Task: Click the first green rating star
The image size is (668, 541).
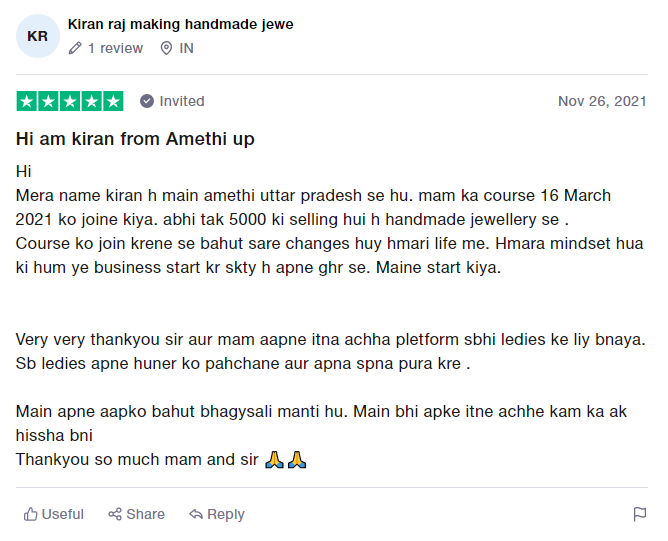Action: click(26, 101)
